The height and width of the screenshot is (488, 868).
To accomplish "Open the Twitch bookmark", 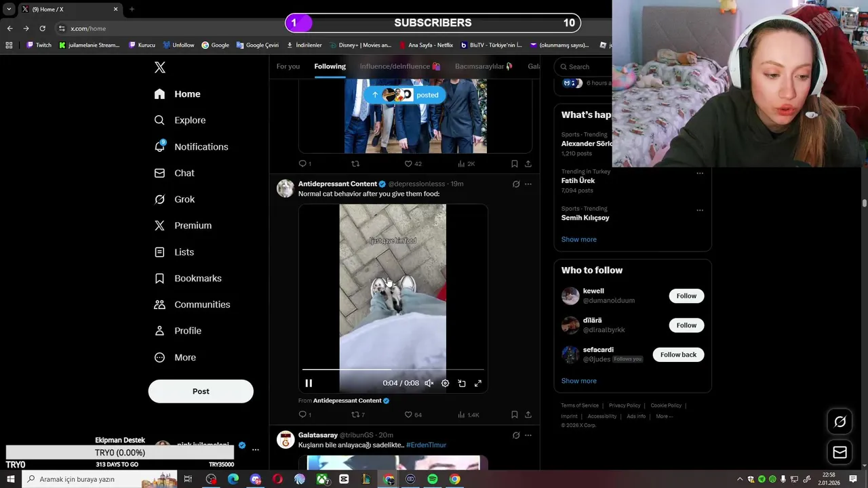I will coord(39,45).
